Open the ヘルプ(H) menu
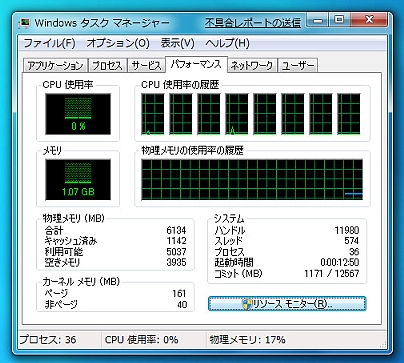This screenshot has height=363, width=404. click(x=227, y=43)
